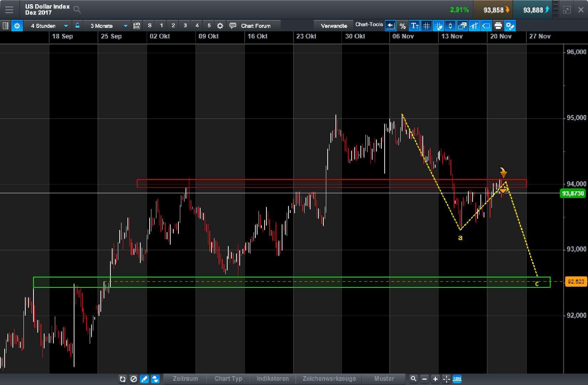Toggle the timeframe lock icon
This screenshot has height=385, width=588.
pos(77,26)
